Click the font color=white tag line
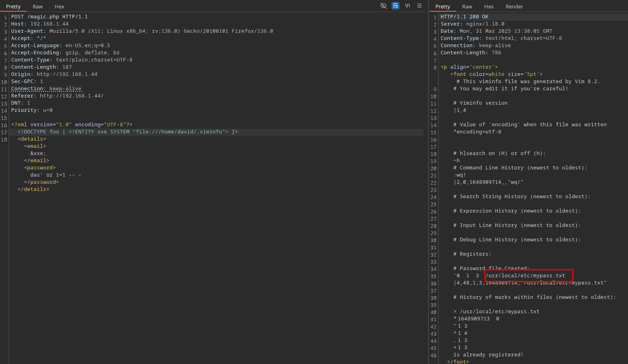Image resolution: width=628 pixels, height=364 pixels. point(497,74)
